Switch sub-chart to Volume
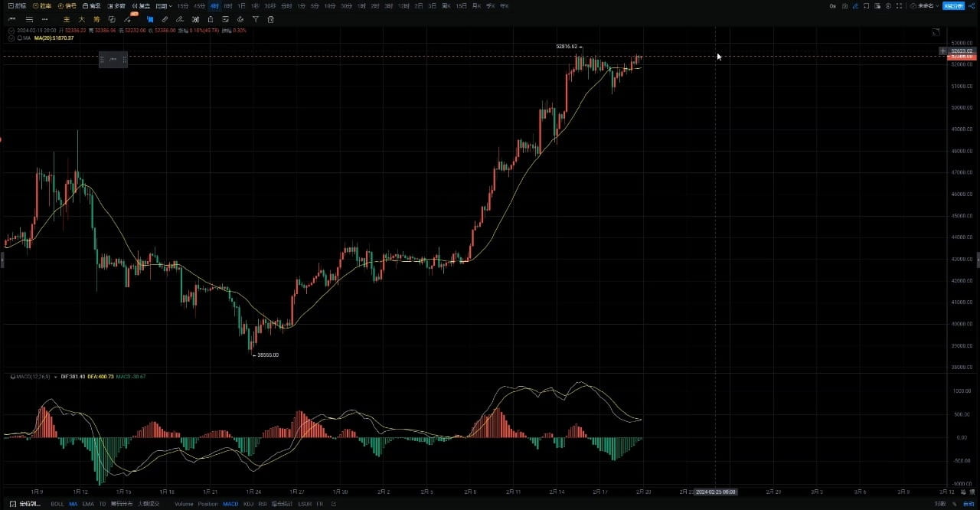 tap(184, 504)
